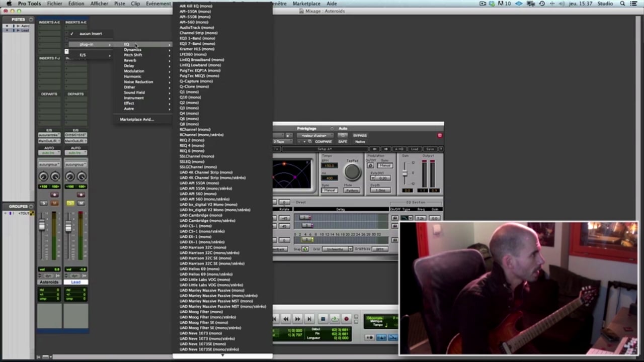Open Lead track auto mode selector
Screen dimensions: 644x362
click(x=75, y=153)
